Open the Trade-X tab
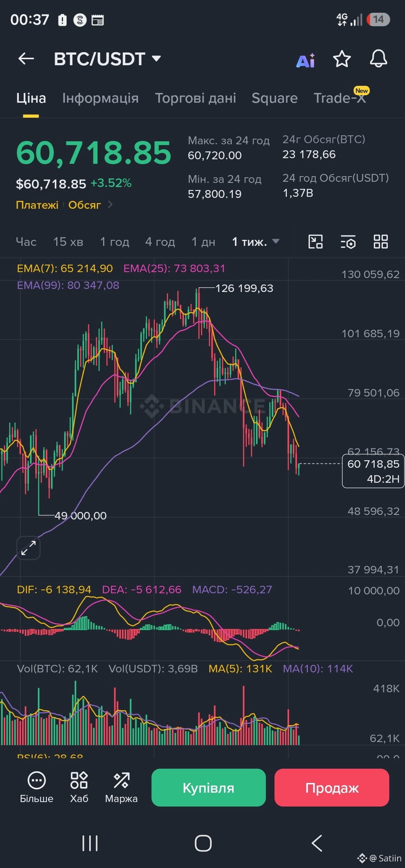This screenshot has height=868, width=405. click(x=340, y=98)
